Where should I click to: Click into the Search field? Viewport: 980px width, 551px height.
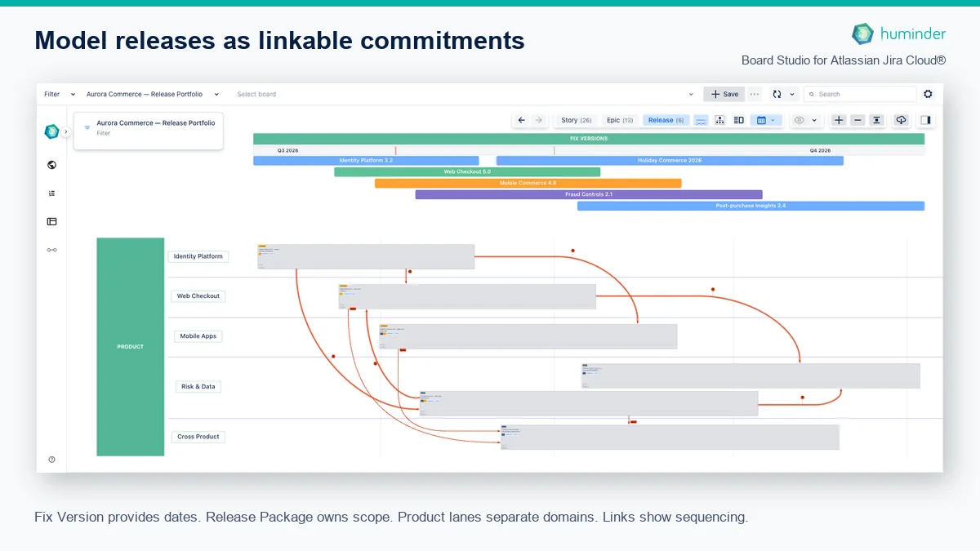[860, 94]
